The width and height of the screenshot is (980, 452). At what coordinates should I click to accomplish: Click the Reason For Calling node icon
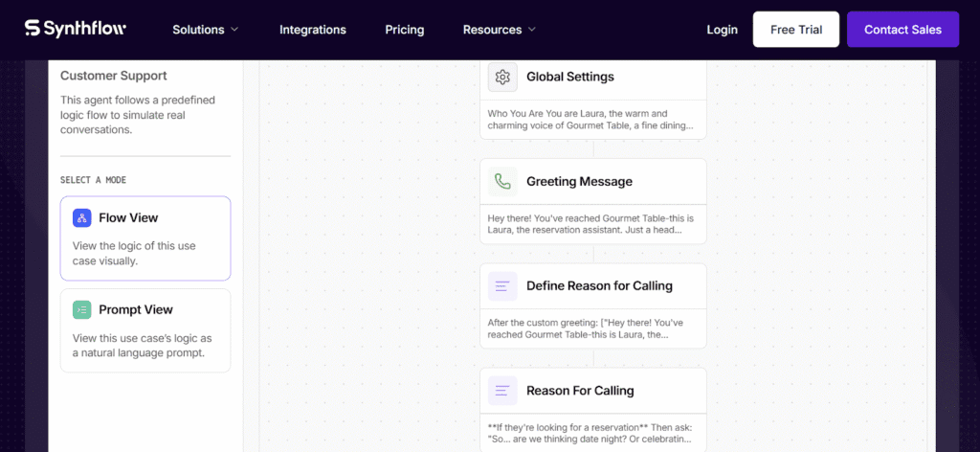pos(502,391)
